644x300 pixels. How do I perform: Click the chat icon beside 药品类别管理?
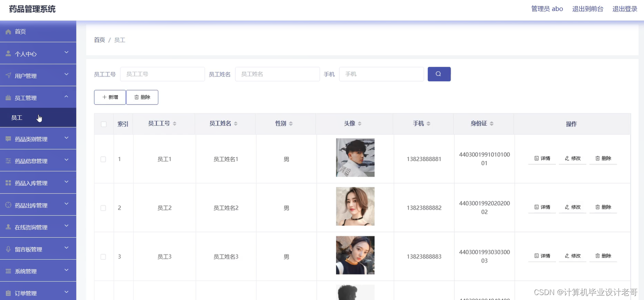[x=8, y=139]
